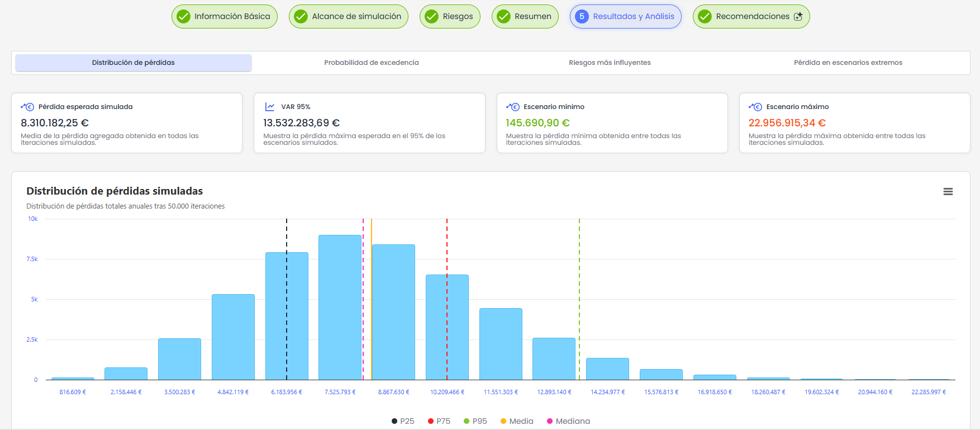Click the number 5 step badge
The width and height of the screenshot is (980, 430).
click(582, 16)
